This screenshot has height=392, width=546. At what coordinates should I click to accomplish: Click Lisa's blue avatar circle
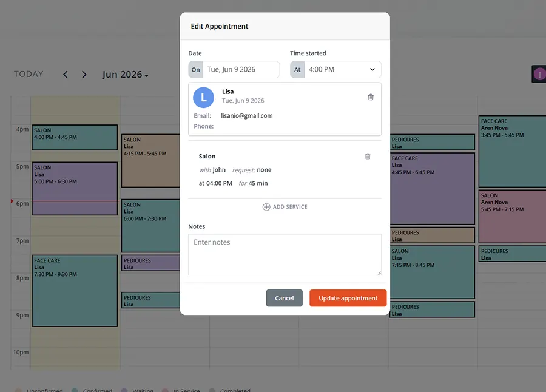203,98
